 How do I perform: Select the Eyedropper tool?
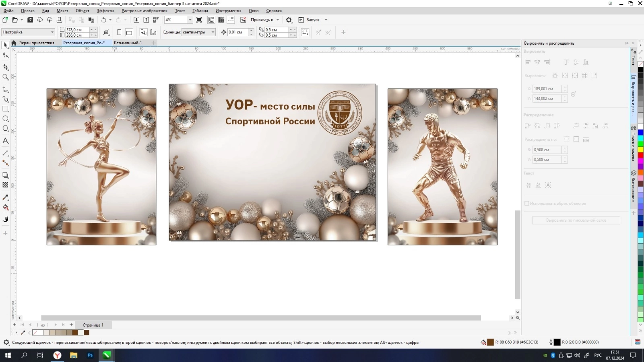[6, 197]
